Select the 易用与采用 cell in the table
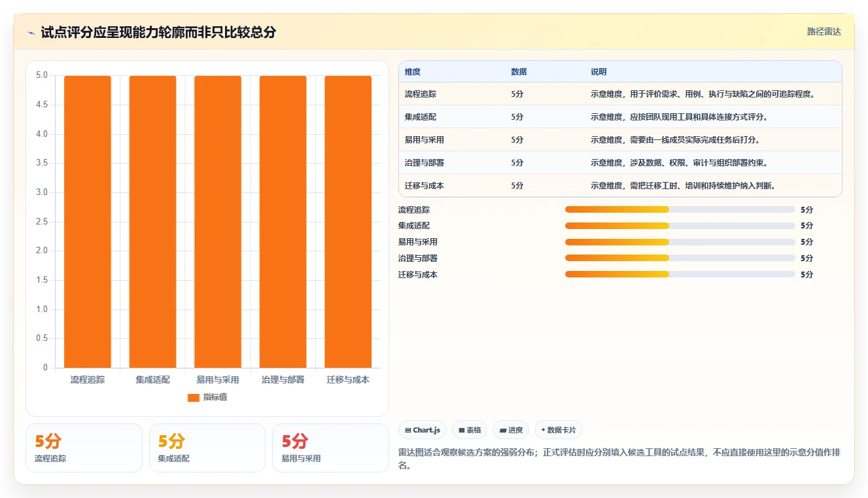Screen dimensions: 868x498 (x=425, y=140)
